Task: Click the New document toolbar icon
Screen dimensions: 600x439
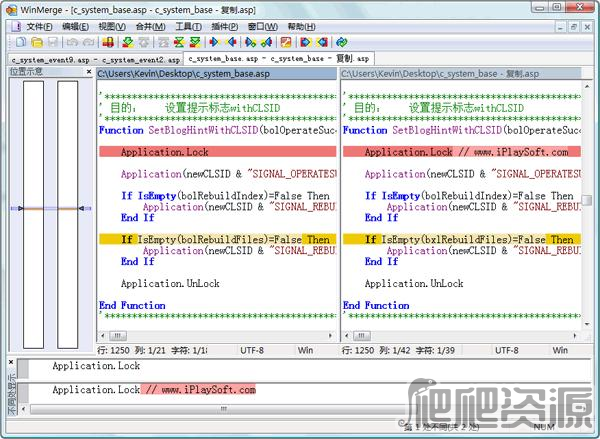Action: click(21, 42)
